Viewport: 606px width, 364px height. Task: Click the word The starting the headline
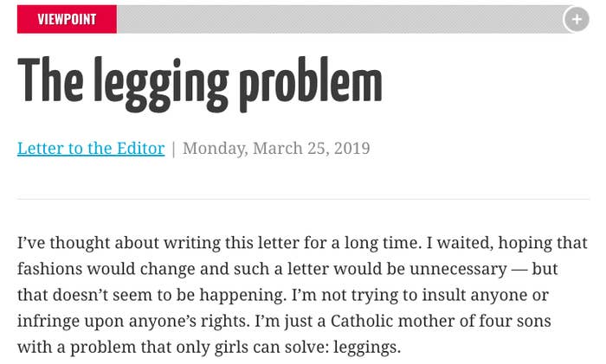(50, 80)
